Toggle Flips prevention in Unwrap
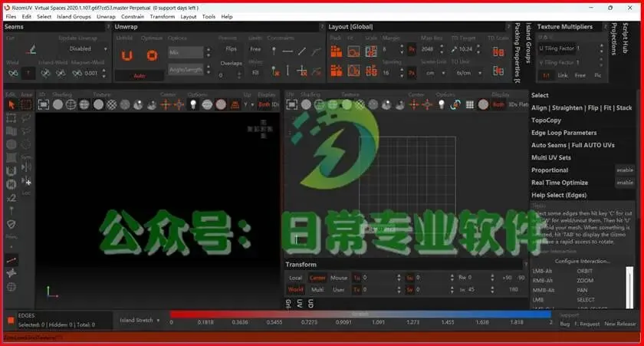Viewport: 644px width, 346px height. click(x=231, y=49)
